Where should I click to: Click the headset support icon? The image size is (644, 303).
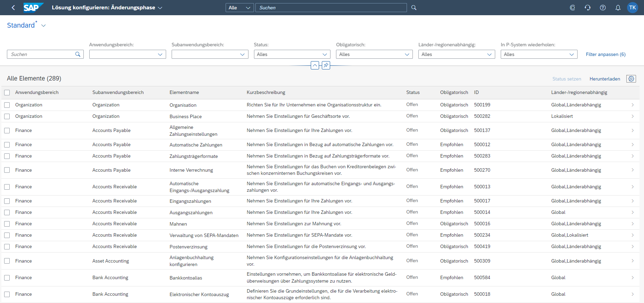[587, 8]
